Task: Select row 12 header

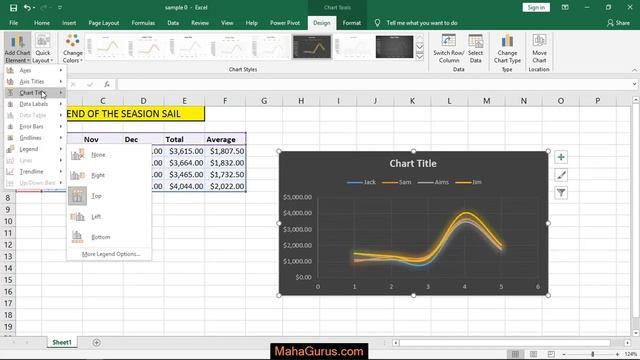Action: coord(8,245)
